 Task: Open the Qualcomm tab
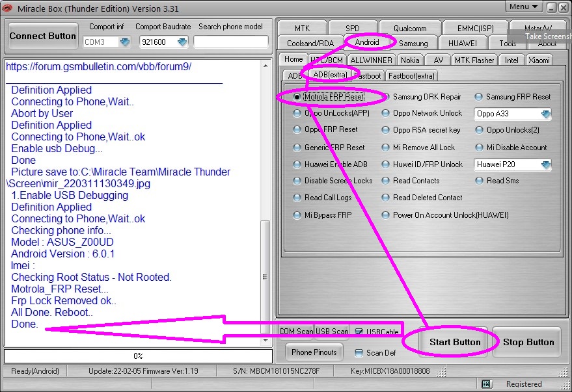point(410,28)
